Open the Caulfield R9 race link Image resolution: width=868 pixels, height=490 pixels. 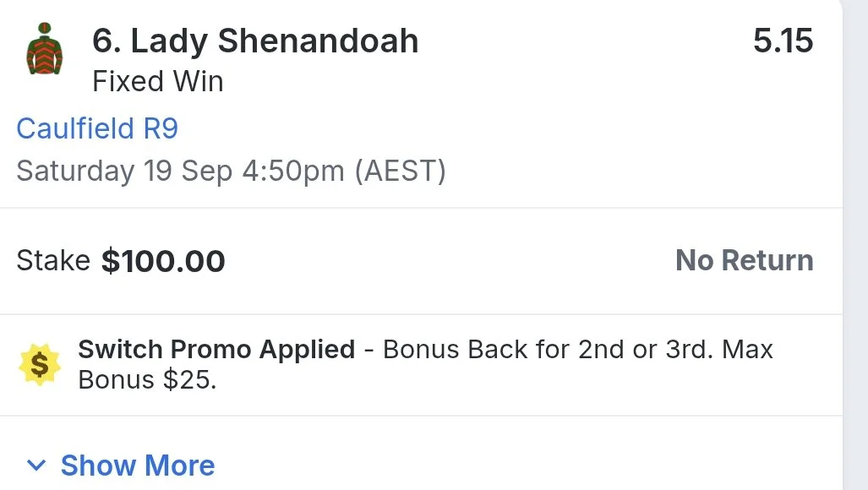[97, 128]
